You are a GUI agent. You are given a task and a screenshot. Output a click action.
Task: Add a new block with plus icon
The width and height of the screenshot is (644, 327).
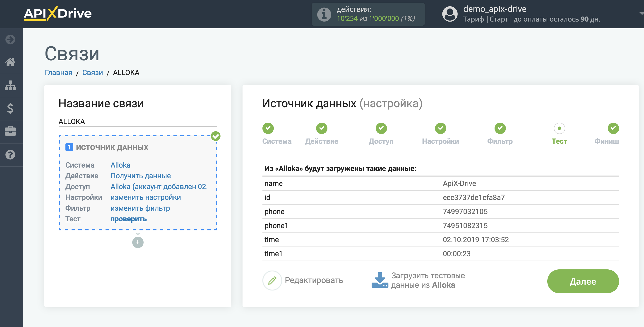point(138,242)
